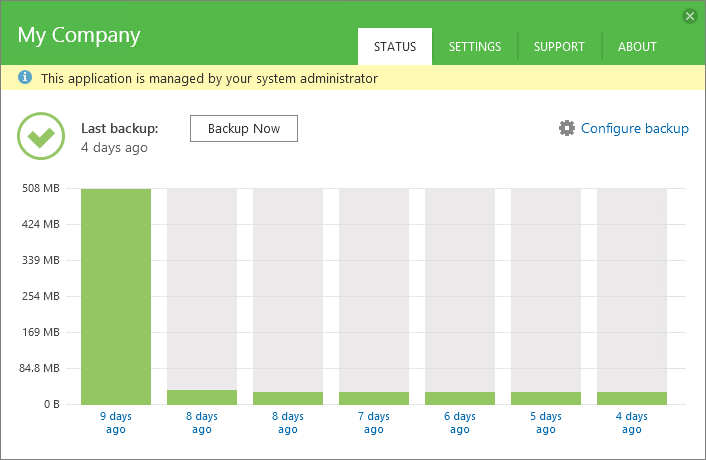Go to the SUPPORT tab
706x460 pixels.
tap(559, 46)
